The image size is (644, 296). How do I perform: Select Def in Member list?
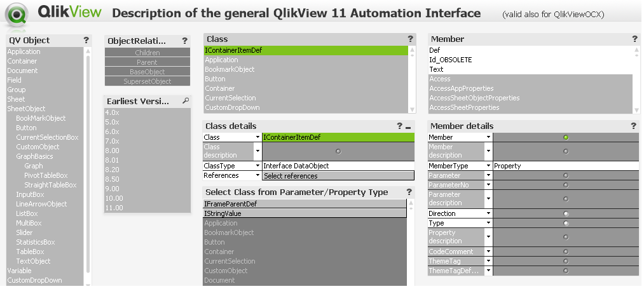[530, 50]
